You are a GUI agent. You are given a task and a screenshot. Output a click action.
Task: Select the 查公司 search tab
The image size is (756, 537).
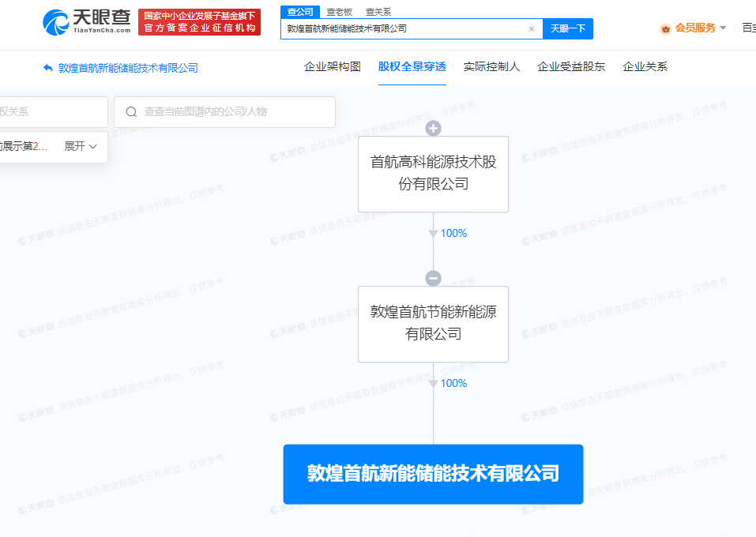click(300, 12)
